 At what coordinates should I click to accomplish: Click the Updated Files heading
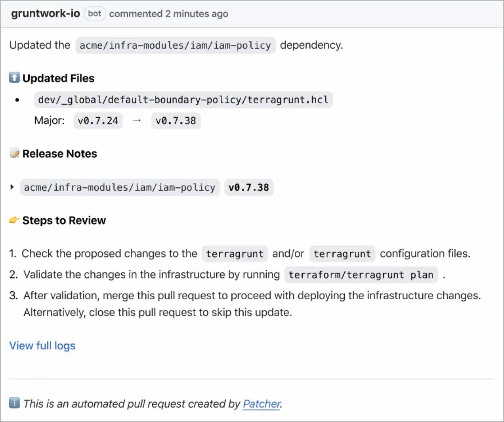click(58, 78)
